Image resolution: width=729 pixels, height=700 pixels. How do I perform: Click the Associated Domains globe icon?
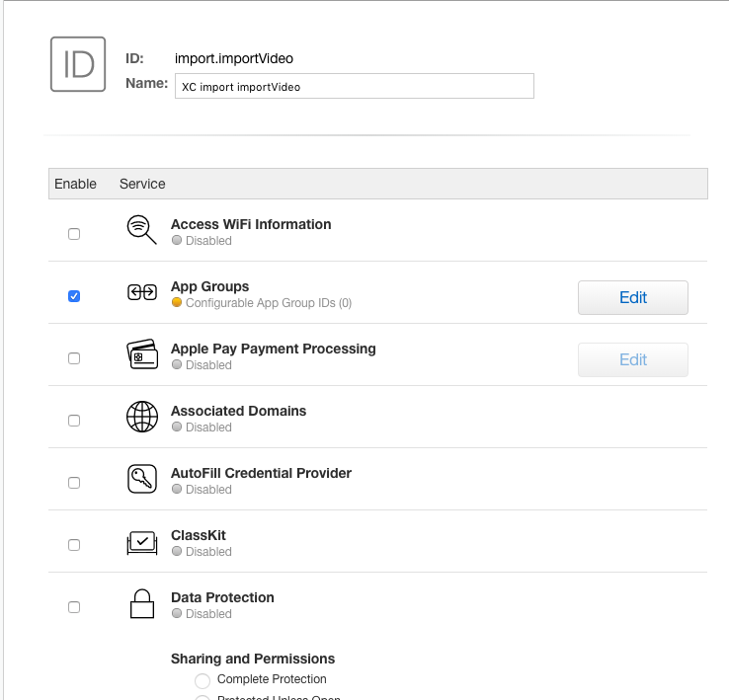pyautogui.click(x=142, y=417)
